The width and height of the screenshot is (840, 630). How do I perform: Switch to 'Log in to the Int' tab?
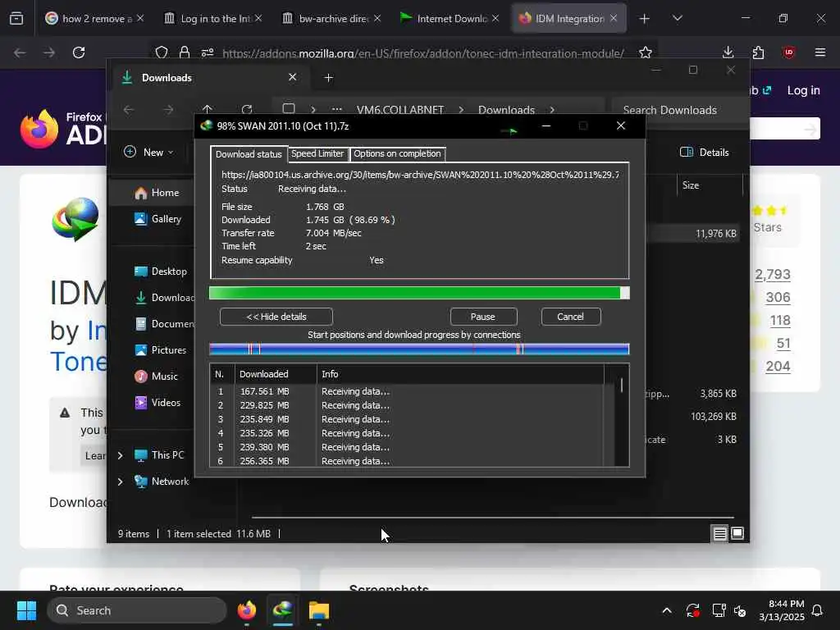pyautogui.click(x=214, y=19)
